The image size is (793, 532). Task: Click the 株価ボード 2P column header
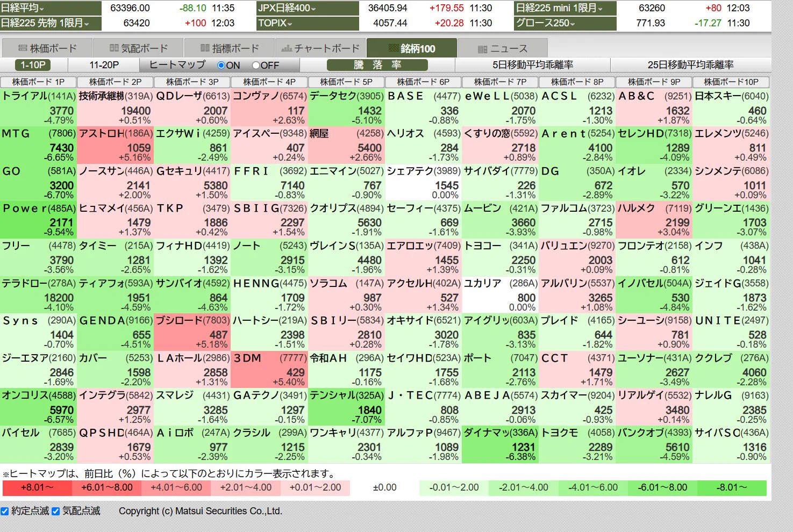point(115,82)
